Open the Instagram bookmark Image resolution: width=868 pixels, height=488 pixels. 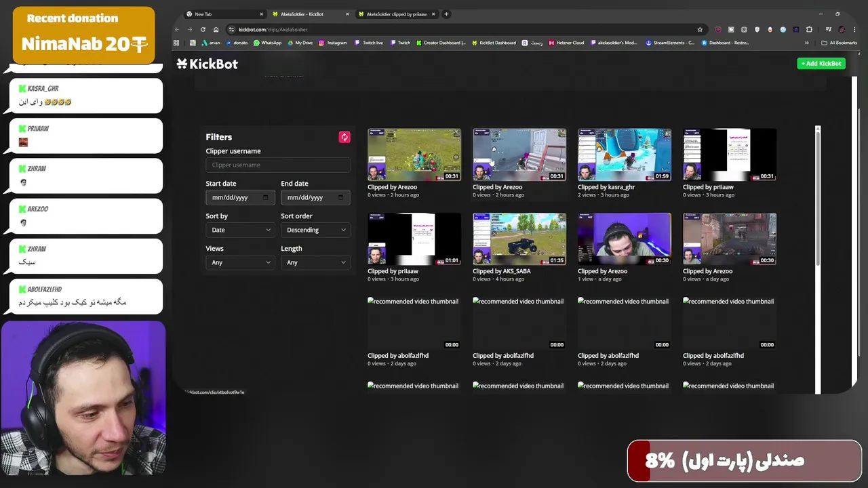click(332, 43)
